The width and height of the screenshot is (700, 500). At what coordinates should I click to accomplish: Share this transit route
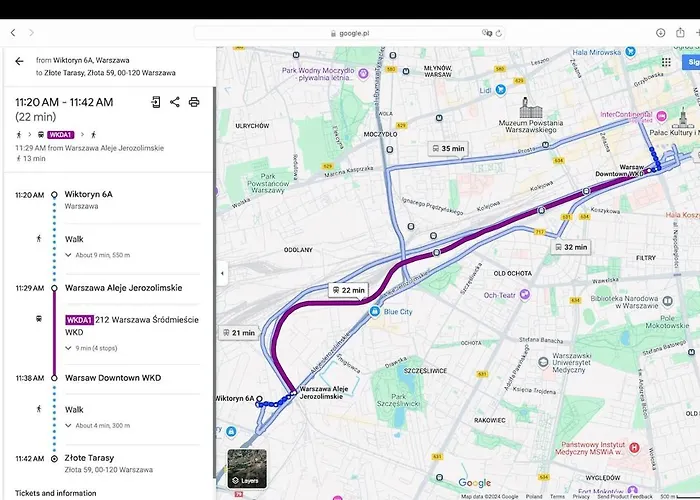[x=175, y=102]
